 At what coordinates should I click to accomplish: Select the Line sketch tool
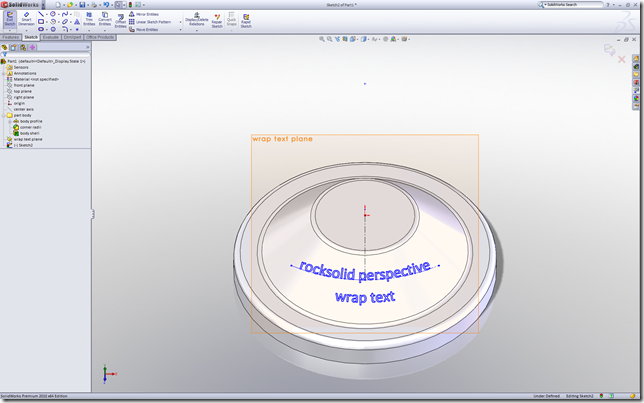(x=41, y=14)
